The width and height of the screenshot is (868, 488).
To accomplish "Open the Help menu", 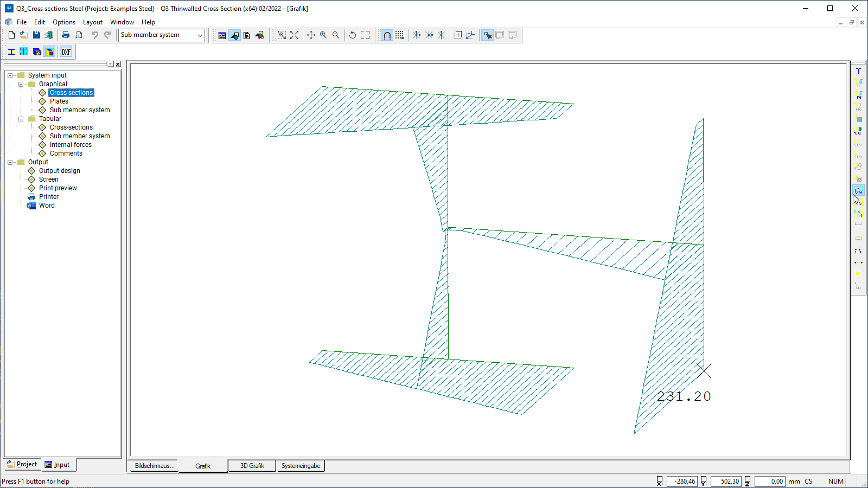I will (x=149, y=22).
